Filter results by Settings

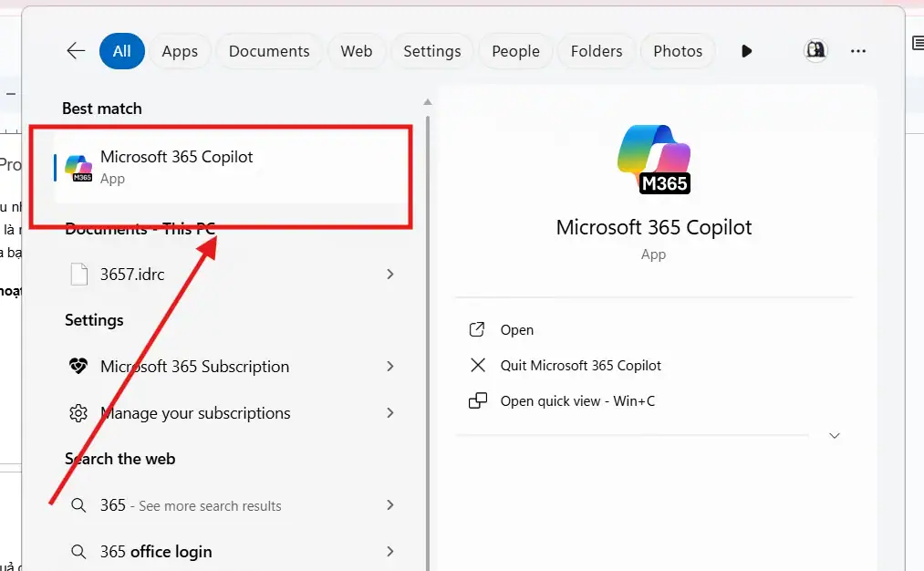pyautogui.click(x=431, y=51)
